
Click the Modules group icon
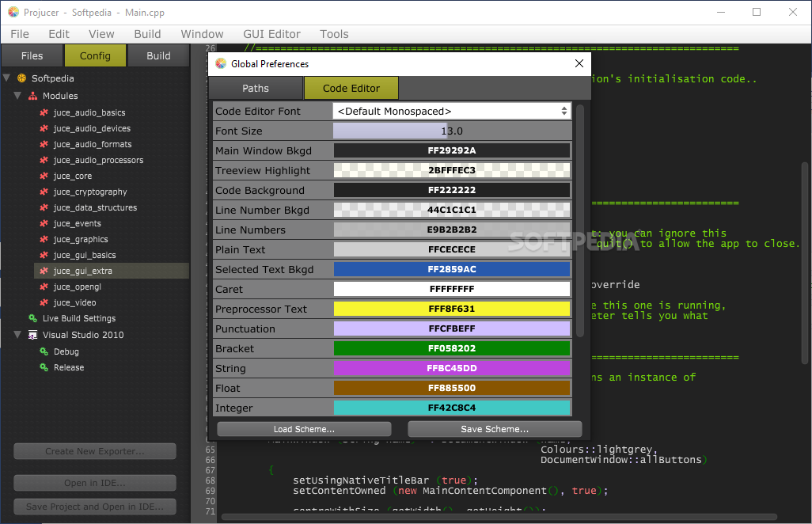point(32,96)
